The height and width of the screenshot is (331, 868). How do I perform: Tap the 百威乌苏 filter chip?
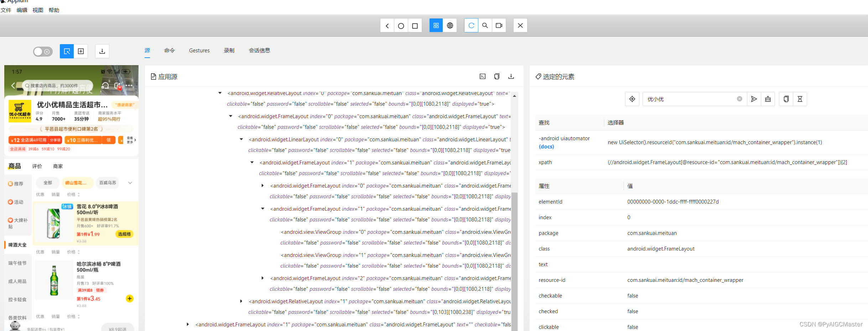(x=108, y=183)
